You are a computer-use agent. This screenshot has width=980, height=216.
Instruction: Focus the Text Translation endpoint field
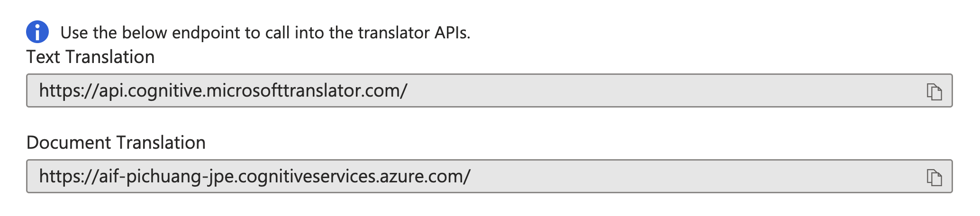point(489,90)
